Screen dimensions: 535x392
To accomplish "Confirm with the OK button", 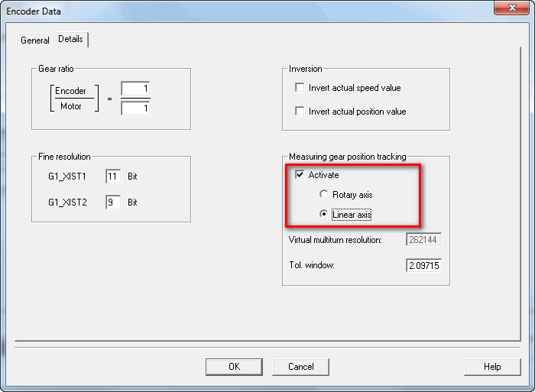I will coord(234,367).
